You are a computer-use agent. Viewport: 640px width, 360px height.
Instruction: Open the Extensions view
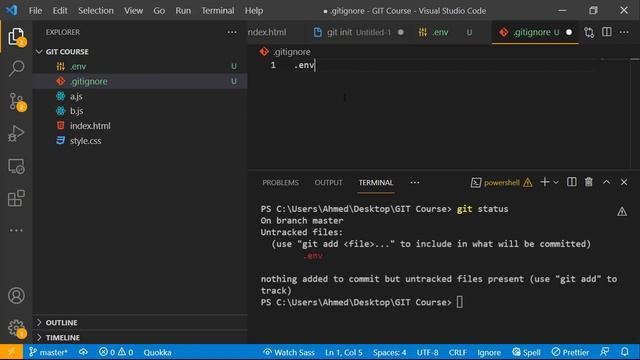[16, 198]
